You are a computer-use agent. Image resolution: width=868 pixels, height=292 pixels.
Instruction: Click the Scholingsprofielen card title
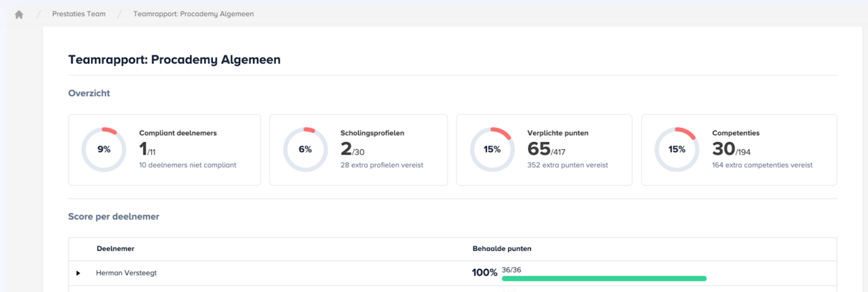click(372, 133)
